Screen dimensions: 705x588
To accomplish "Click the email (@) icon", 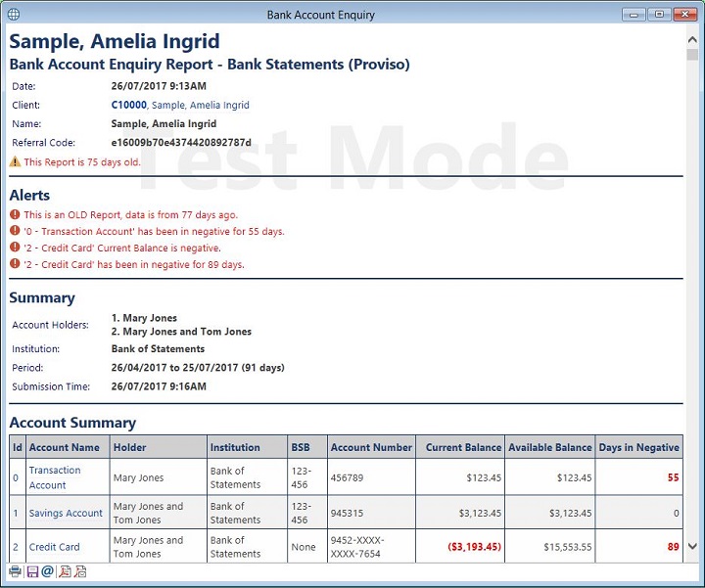I will (47, 571).
